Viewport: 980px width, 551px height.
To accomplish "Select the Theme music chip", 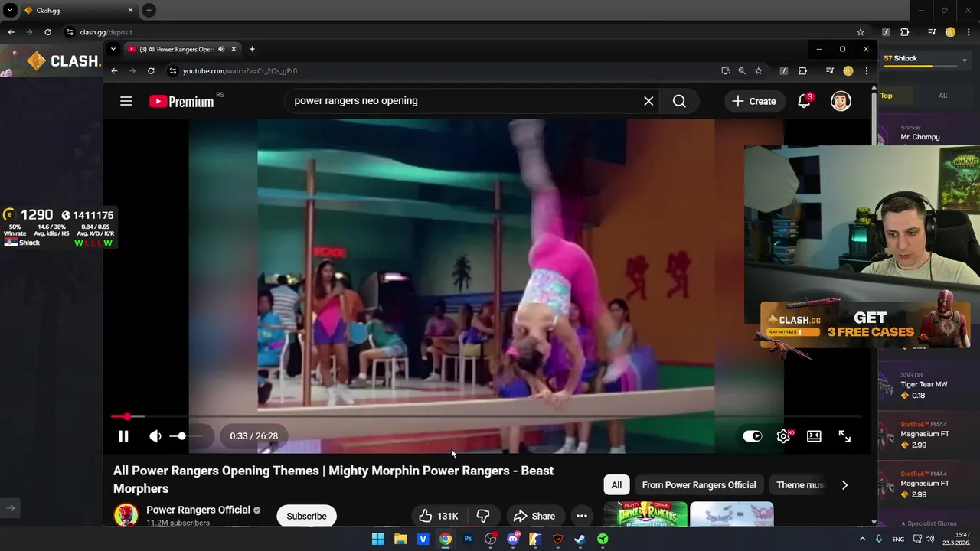I will click(800, 485).
